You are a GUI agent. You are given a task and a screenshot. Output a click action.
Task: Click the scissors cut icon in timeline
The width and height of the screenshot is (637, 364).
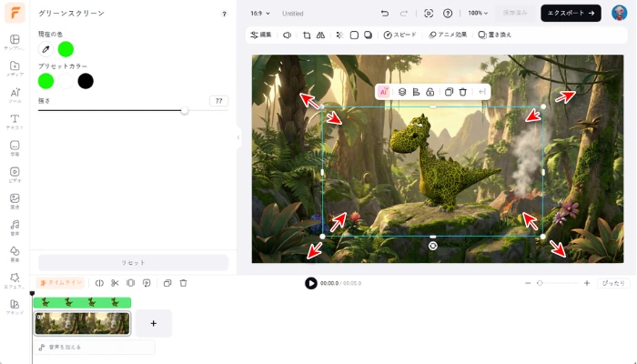(115, 283)
